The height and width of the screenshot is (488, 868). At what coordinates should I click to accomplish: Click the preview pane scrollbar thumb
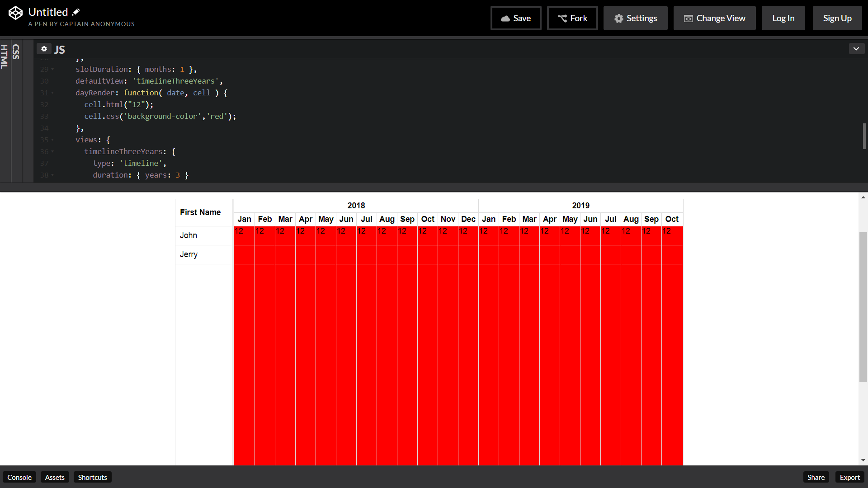click(x=863, y=307)
